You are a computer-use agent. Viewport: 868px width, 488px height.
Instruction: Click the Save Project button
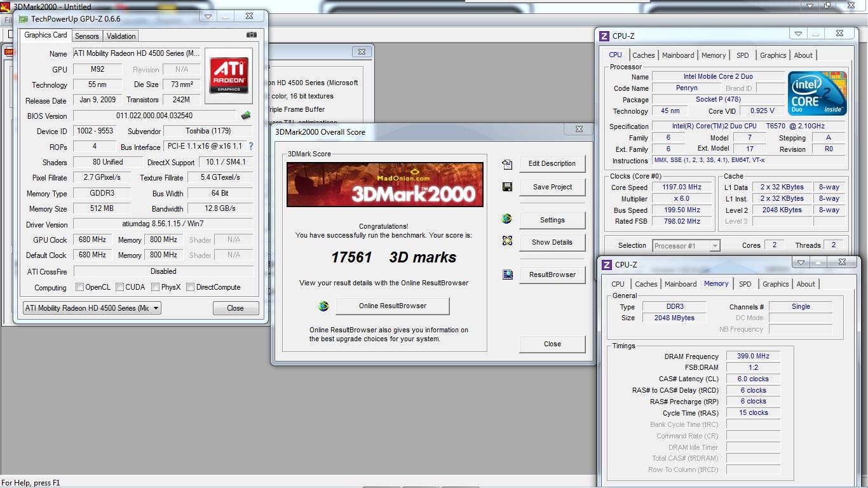tap(552, 187)
